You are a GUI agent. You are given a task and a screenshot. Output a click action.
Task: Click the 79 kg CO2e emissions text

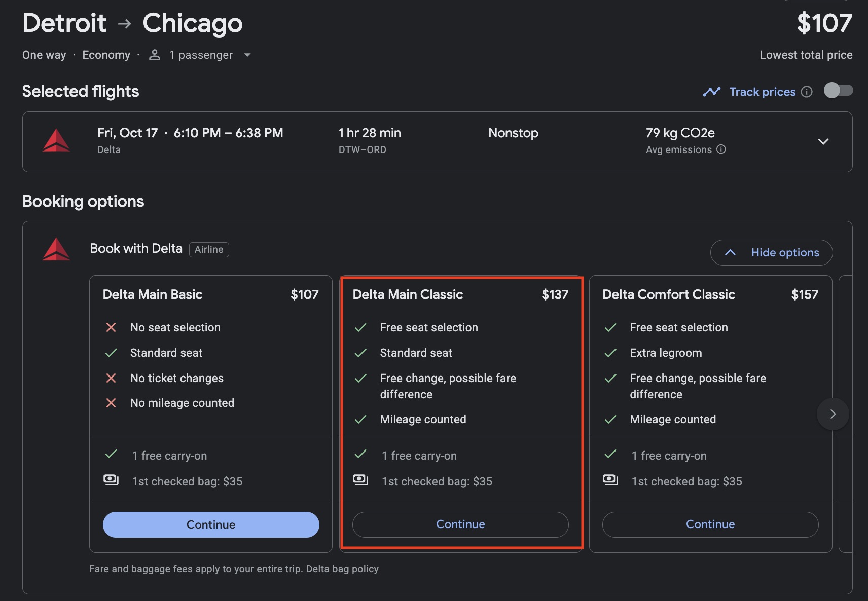pos(680,133)
